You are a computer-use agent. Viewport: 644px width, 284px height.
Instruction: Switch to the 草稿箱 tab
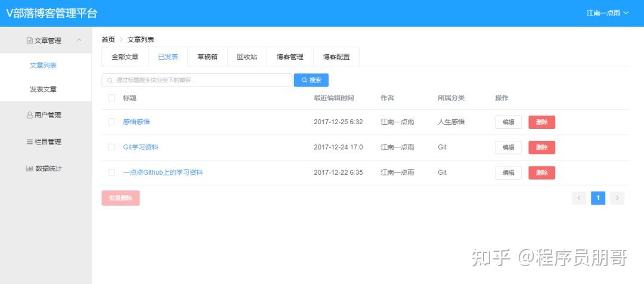pos(208,57)
